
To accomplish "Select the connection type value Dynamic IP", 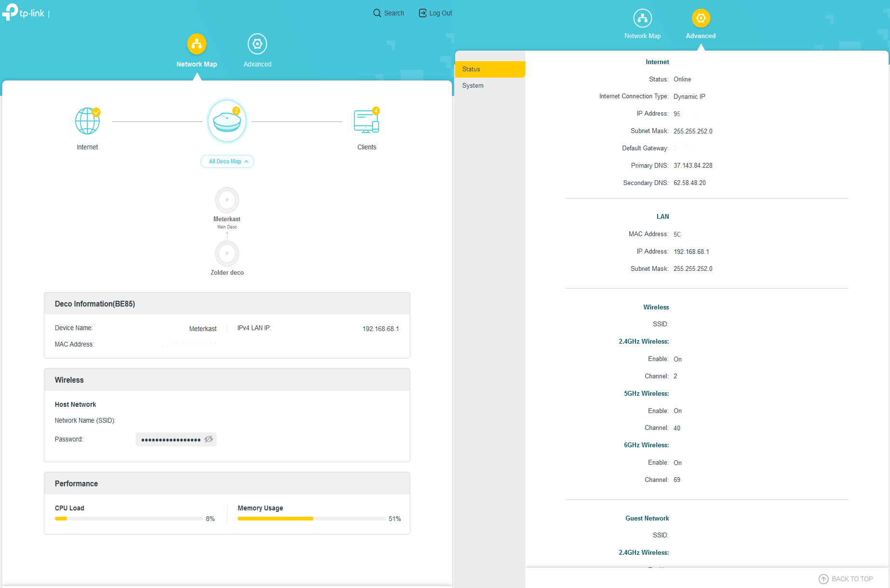I will (x=689, y=96).
